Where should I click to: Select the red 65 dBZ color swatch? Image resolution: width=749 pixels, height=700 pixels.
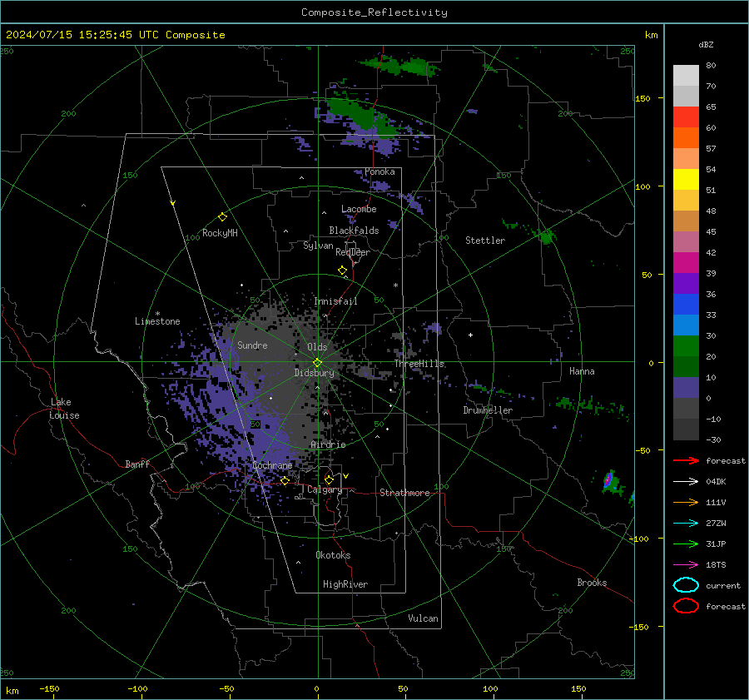686,117
